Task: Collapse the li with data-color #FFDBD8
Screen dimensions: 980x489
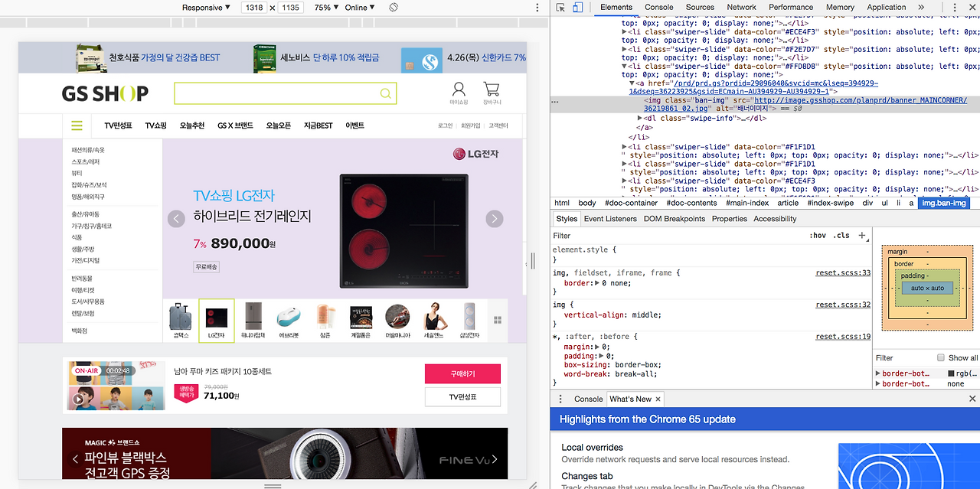Action: (625, 67)
